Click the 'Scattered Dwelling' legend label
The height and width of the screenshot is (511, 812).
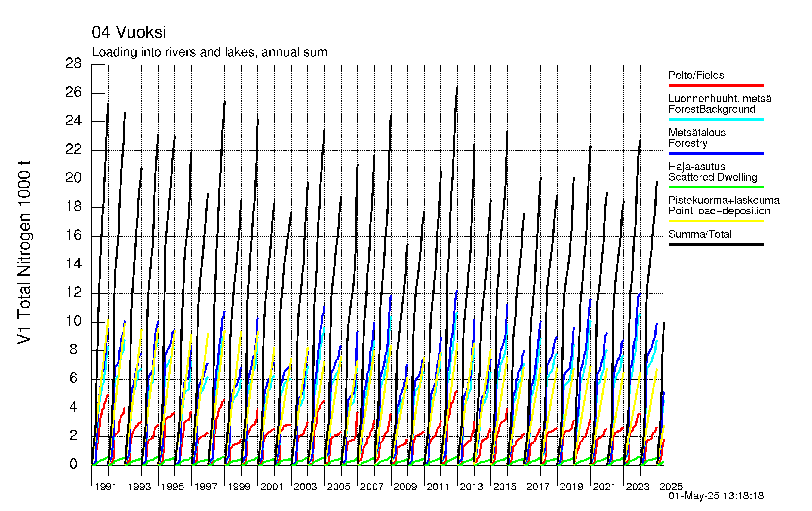(712, 177)
